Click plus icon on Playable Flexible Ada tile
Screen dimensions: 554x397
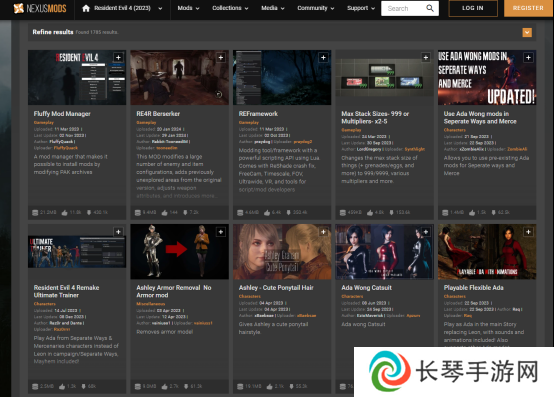[528, 232]
